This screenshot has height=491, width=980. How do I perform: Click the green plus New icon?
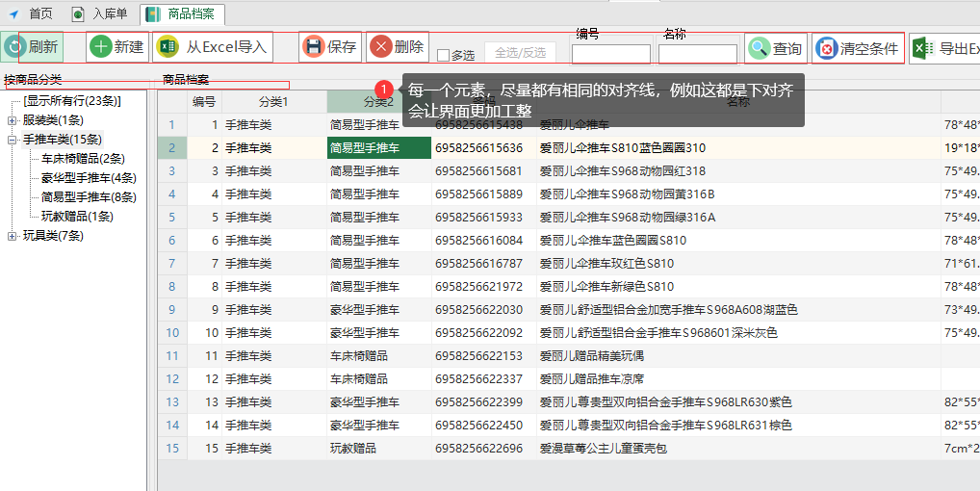pos(100,47)
